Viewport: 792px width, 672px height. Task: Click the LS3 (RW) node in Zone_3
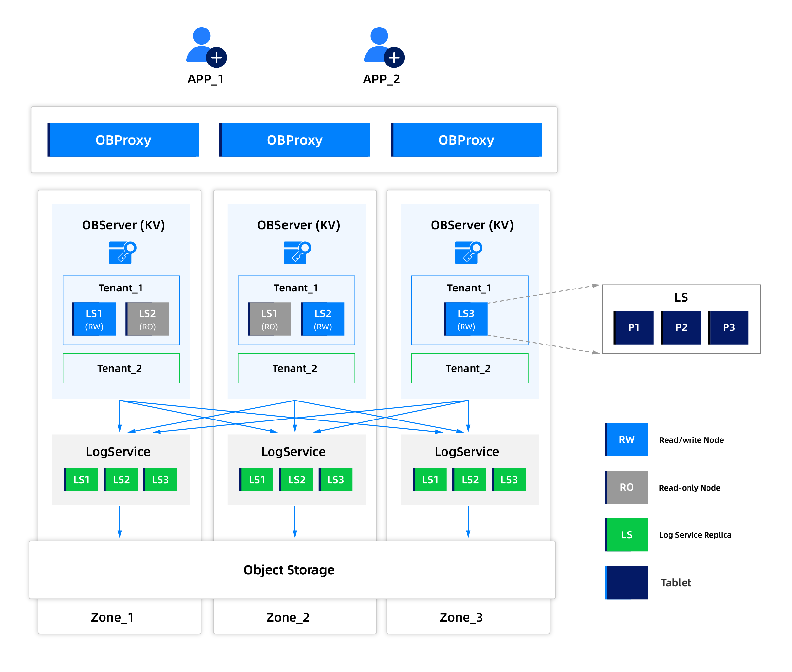466,319
